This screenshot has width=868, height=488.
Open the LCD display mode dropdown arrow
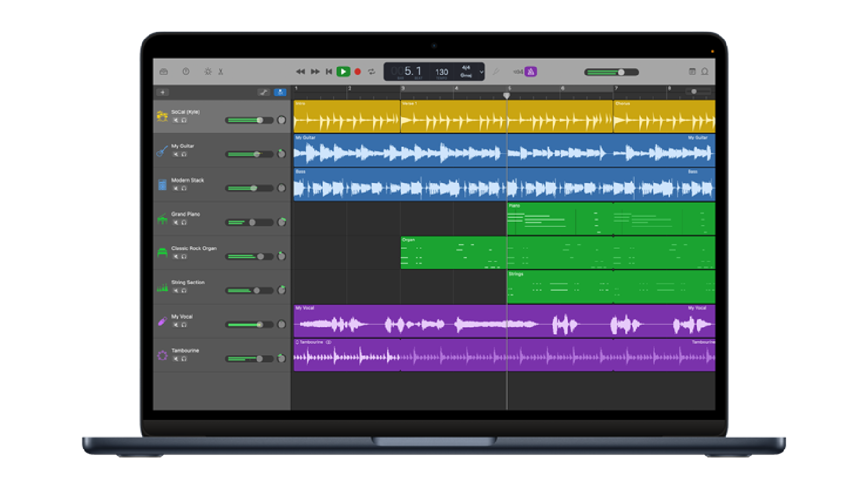pyautogui.click(x=481, y=72)
